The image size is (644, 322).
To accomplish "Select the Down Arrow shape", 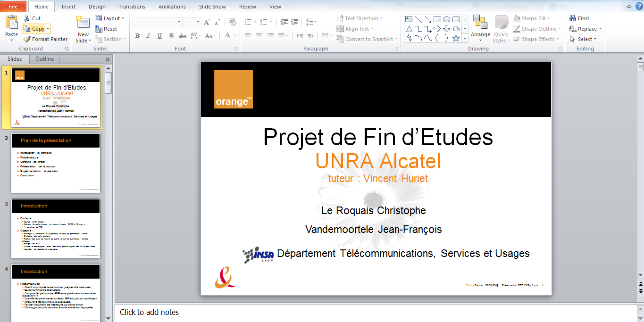I will click(446, 29).
